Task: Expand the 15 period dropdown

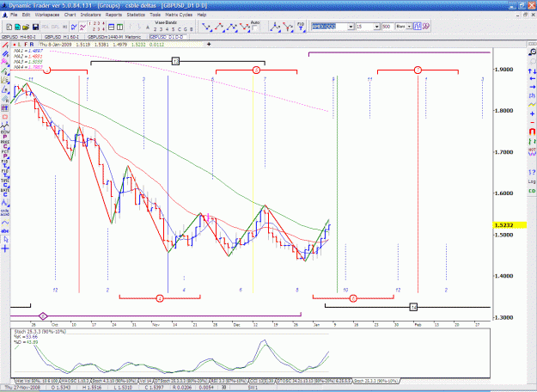Action: point(376,27)
